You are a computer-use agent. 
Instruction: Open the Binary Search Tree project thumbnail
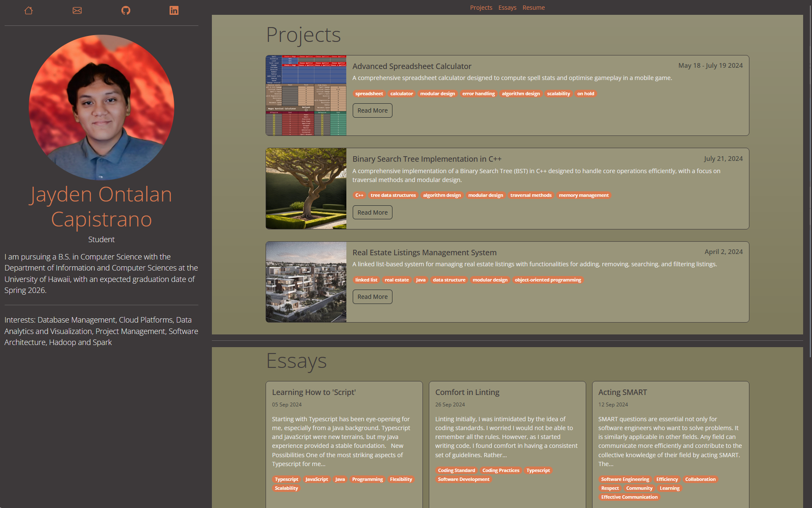click(x=305, y=188)
